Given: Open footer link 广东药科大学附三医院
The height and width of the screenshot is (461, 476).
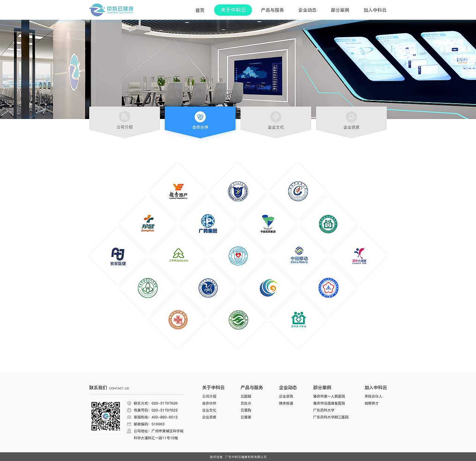Looking at the screenshot, I should point(331,417).
